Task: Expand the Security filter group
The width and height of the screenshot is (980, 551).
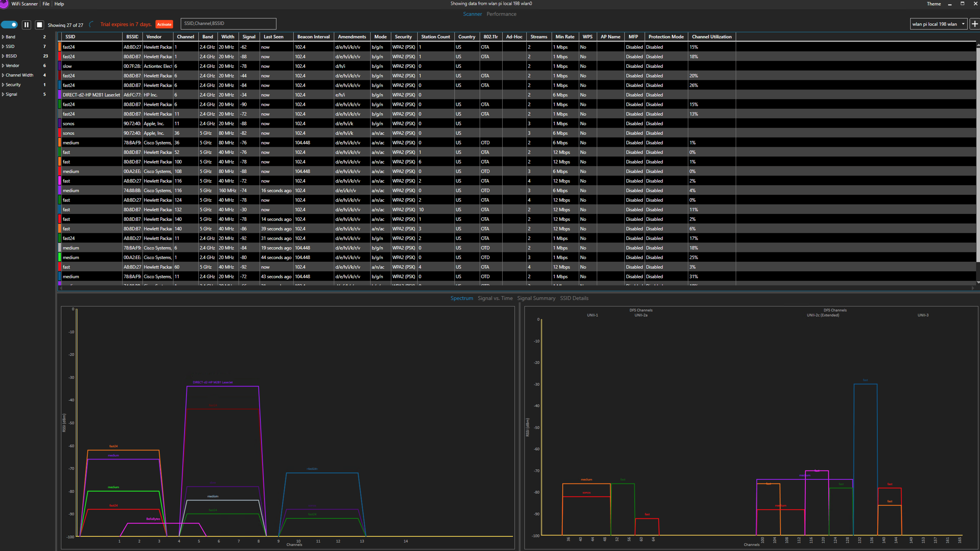Action: (3, 85)
